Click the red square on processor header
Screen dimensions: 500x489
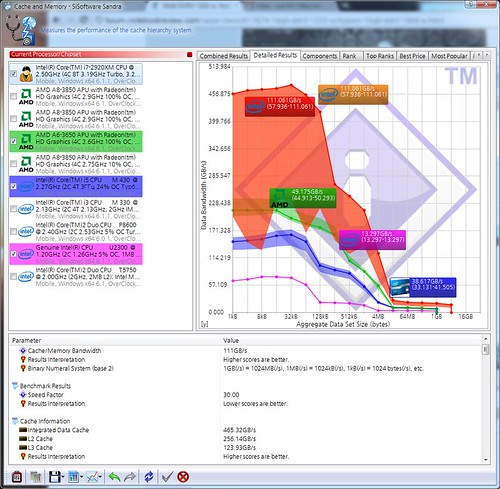(189, 54)
